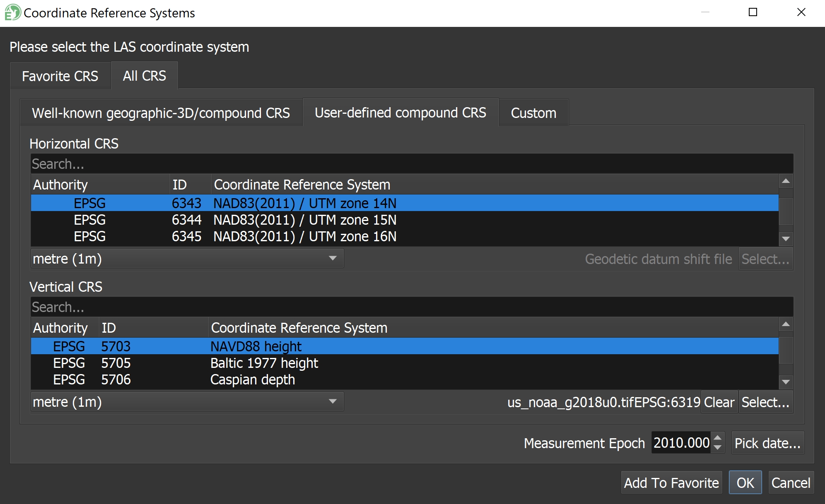Open the Horizontal CRS unit dropdown

pos(187,259)
